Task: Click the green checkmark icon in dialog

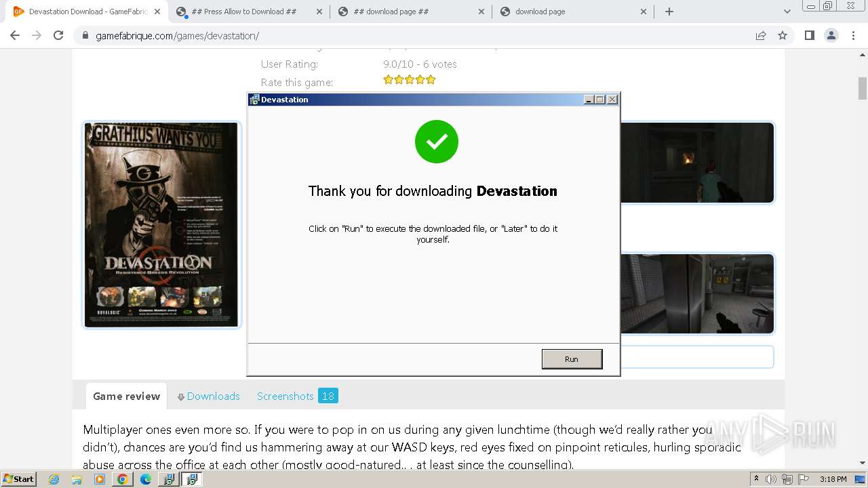Action: click(x=437, y=142)
